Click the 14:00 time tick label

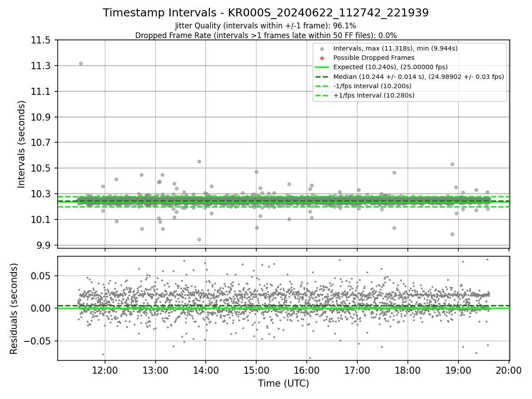coord(206,370)
